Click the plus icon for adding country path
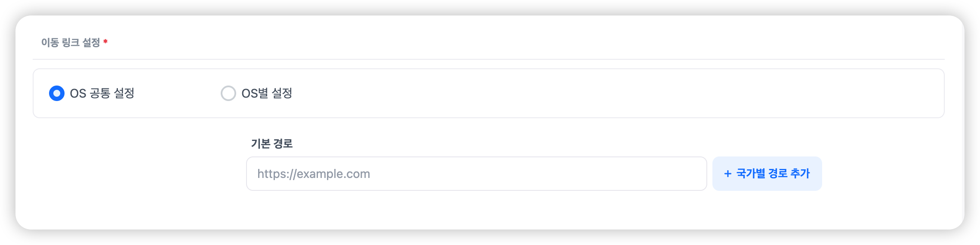The width and height of the screenshot is (980, 245). click(727, 174)
